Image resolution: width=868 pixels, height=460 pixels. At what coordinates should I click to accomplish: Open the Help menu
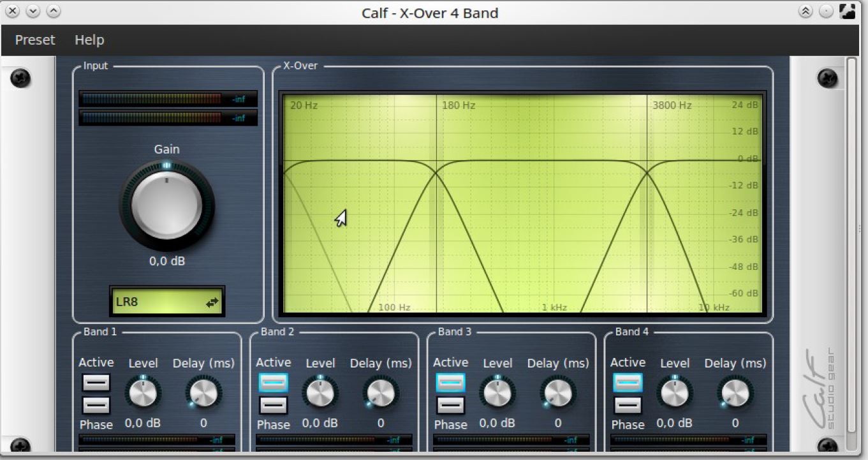pyautogui.click(x=89, y=40)
